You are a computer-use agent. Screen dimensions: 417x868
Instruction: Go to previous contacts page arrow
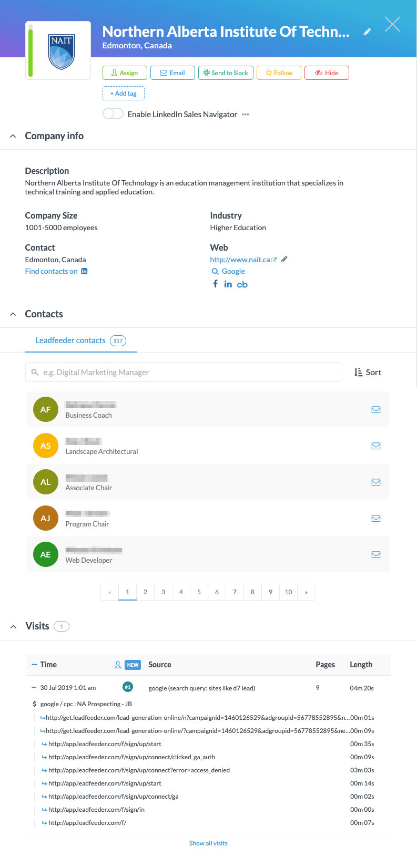[x=109, y=592]
